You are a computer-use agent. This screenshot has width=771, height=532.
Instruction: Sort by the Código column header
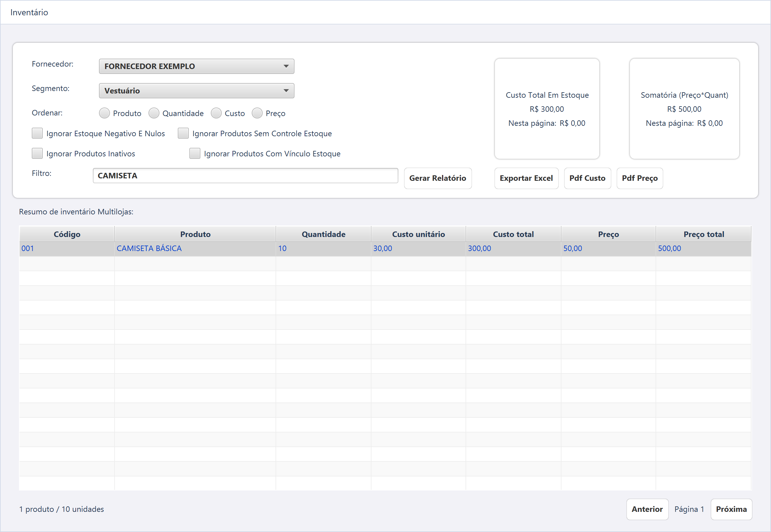tap(67, 234)
